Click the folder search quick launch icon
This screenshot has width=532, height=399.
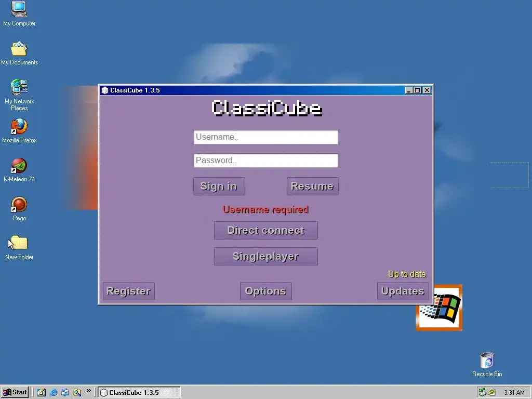tap(77, 393)
